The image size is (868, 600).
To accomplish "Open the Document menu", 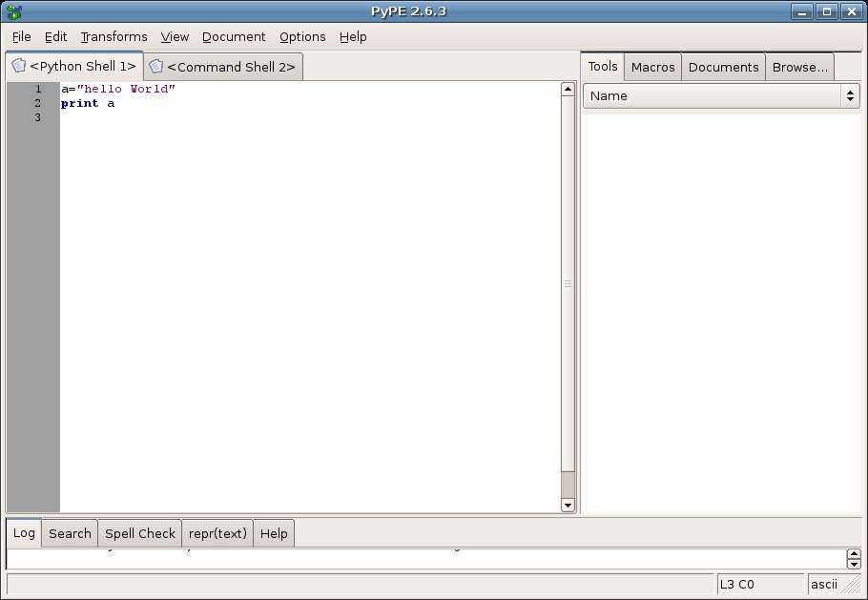I will pyautogui.click(x=234, y=36).
